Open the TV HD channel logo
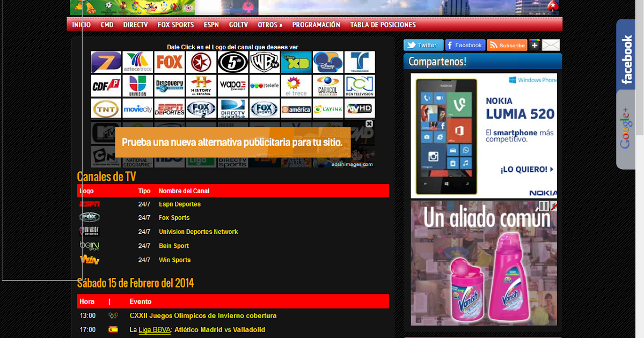Image resolution: width=644 pixels, height=338 pixels. [360, 109]
